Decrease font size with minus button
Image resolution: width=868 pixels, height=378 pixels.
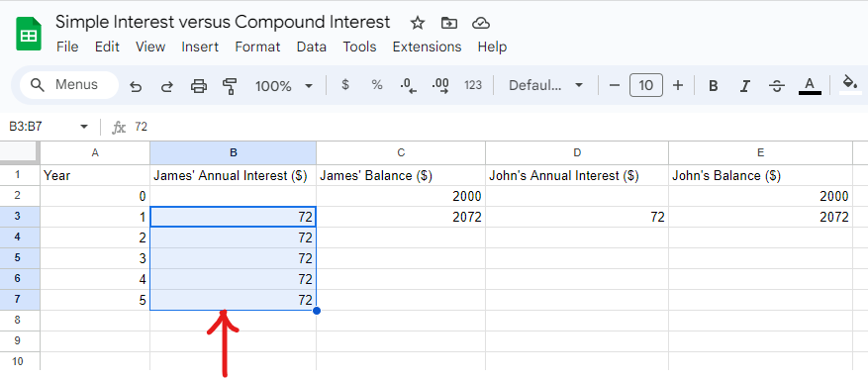[x=614, y=85]
